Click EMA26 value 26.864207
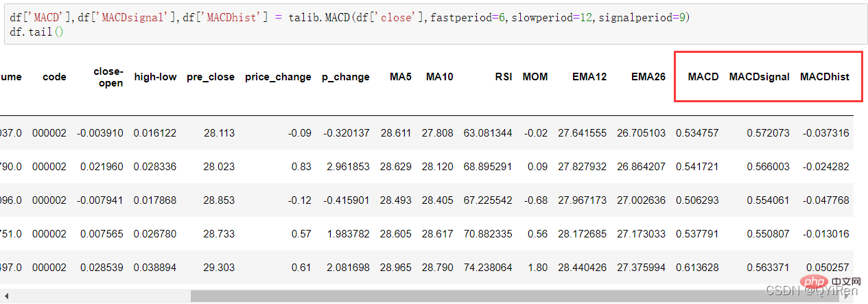The height and width of the screenshot is (304, 868). [641, 167]
